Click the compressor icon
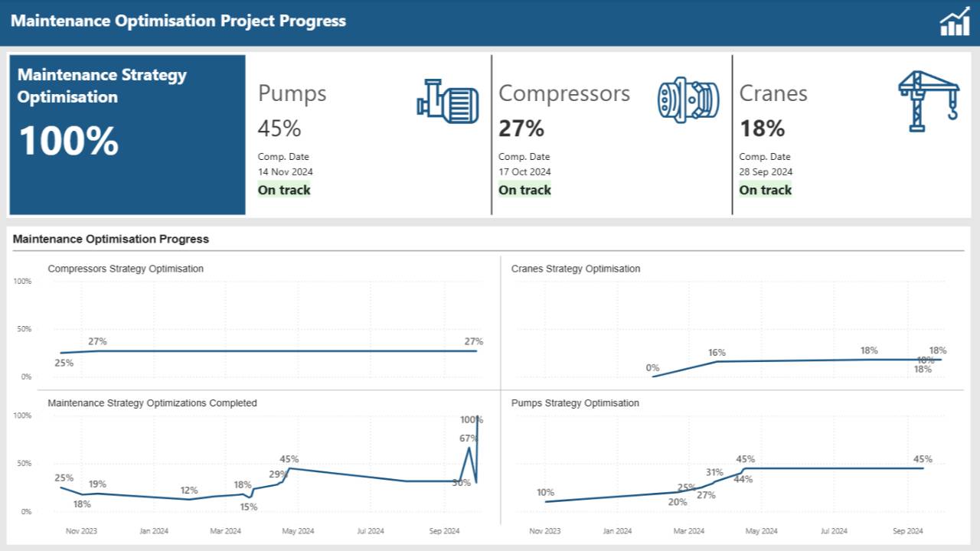980x551 pixels. point(688,99)
